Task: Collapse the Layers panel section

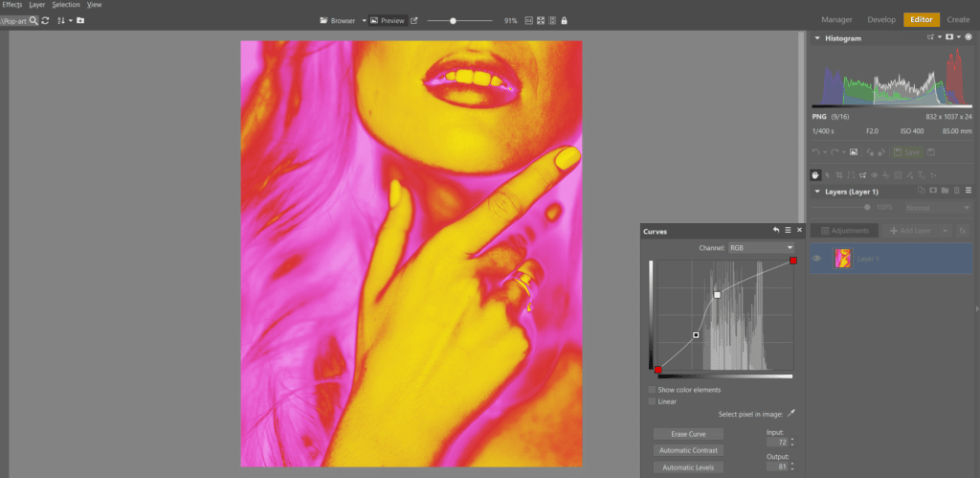Action: (817, 192)
